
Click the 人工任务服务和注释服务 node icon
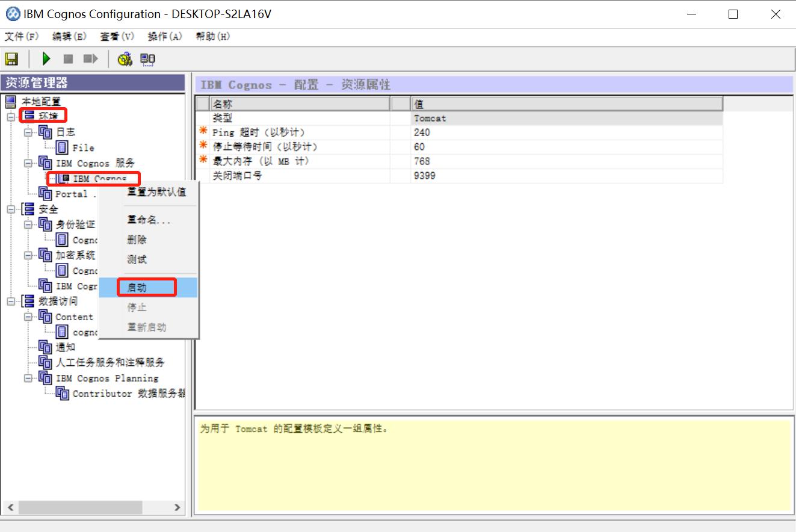coord(45,362)
